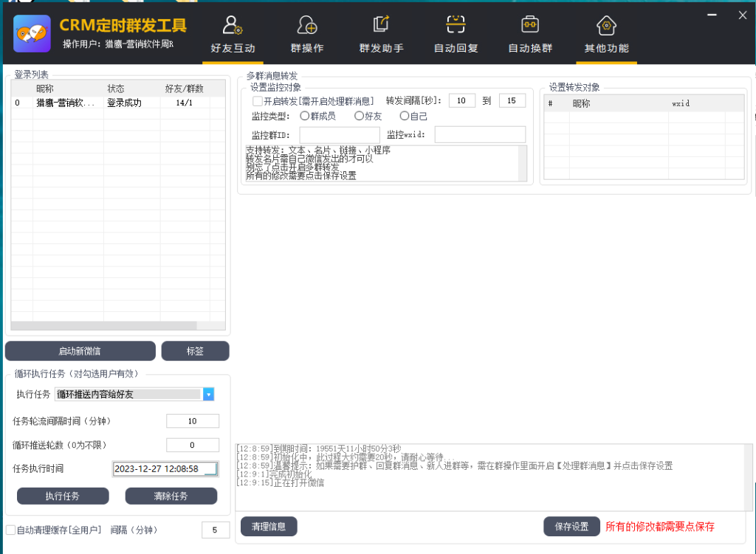
Task: Select the 群成员 monitor type radio
Action: (x=304, y=116)
